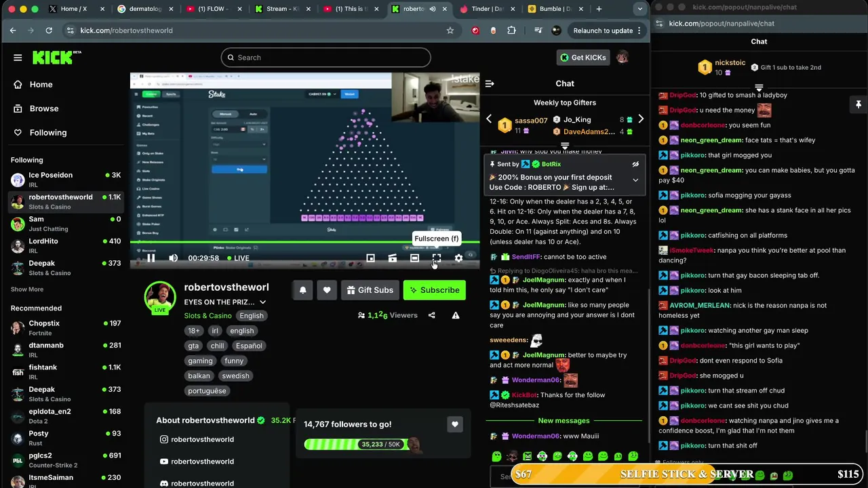The image size is (868, 488).
Task: Toggle theater mode in the player
Action: pos(414,258)
